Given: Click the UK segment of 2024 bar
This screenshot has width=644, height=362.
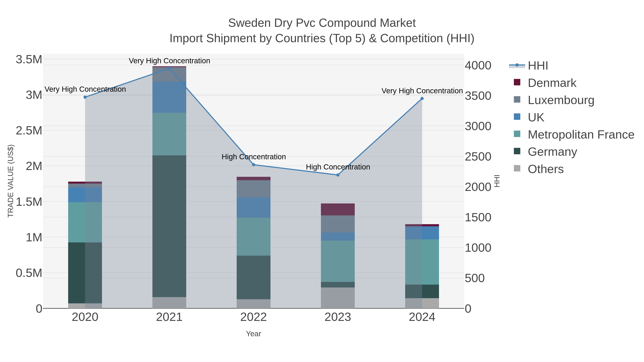Looking at the screenshot, I should coord(422,233).
